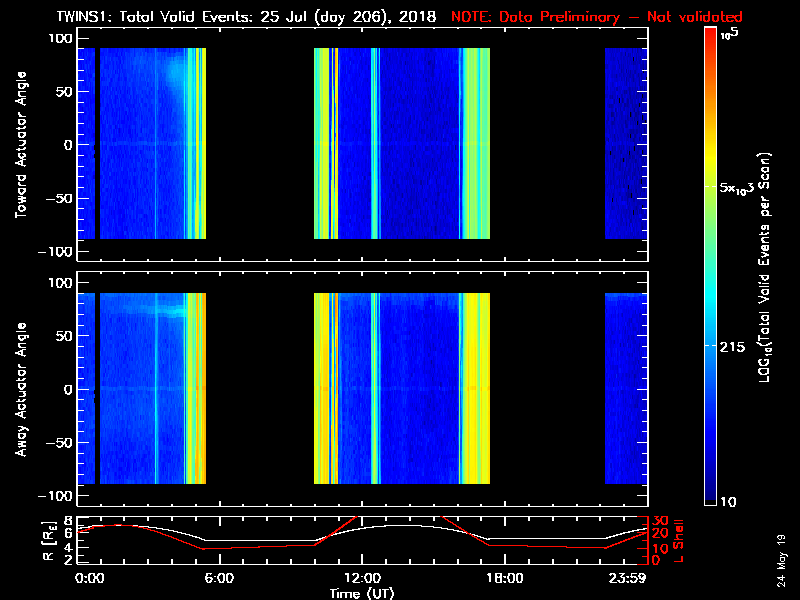Click the '50' tick on Away Actuator axis
This screenshot has width=800, height=600.
coord(65,336)
